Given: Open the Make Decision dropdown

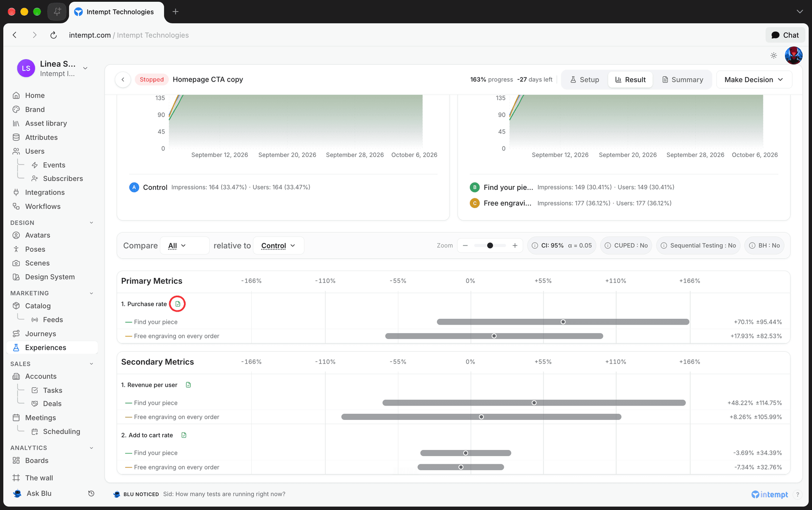Looking at the screenshot, I should point(754,80).
